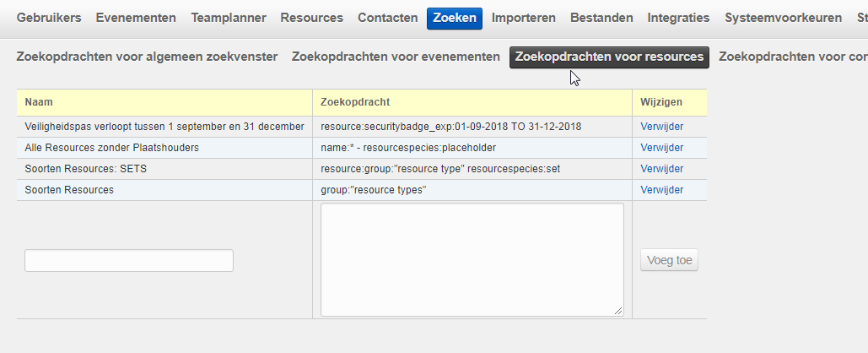Open the Importeren menu
868x353 pixels.
(x=524, y=18)
